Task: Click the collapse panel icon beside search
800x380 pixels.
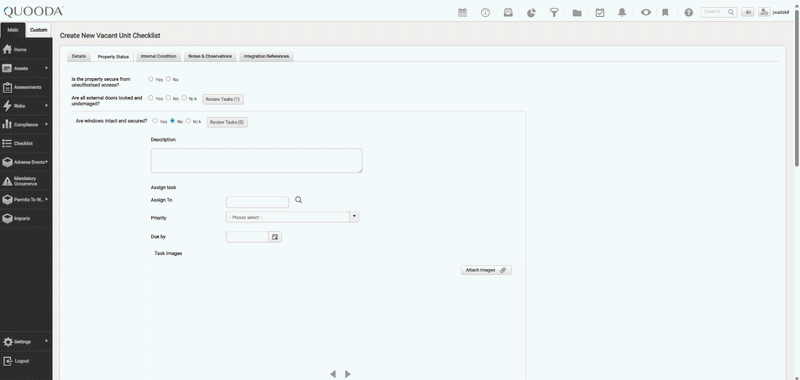Action: (x=747, y=12)
